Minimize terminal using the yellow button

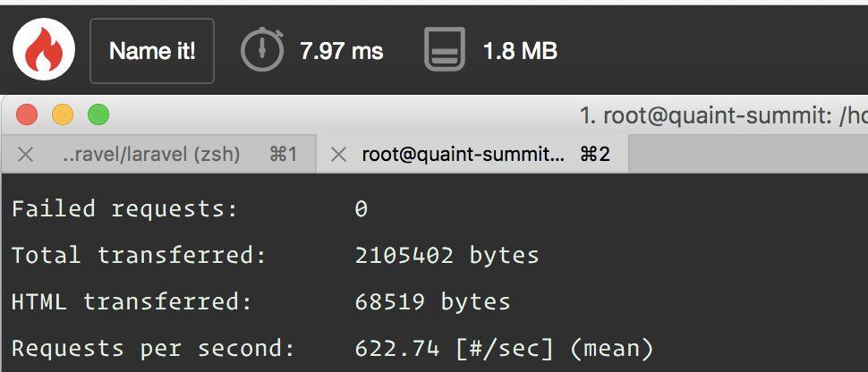[63, 115]
